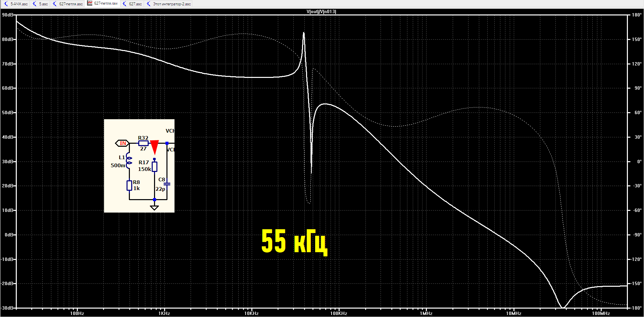Select the positive 30° phase axis label
This screenshot has width=644, height=317.
(x=638, y=137)
